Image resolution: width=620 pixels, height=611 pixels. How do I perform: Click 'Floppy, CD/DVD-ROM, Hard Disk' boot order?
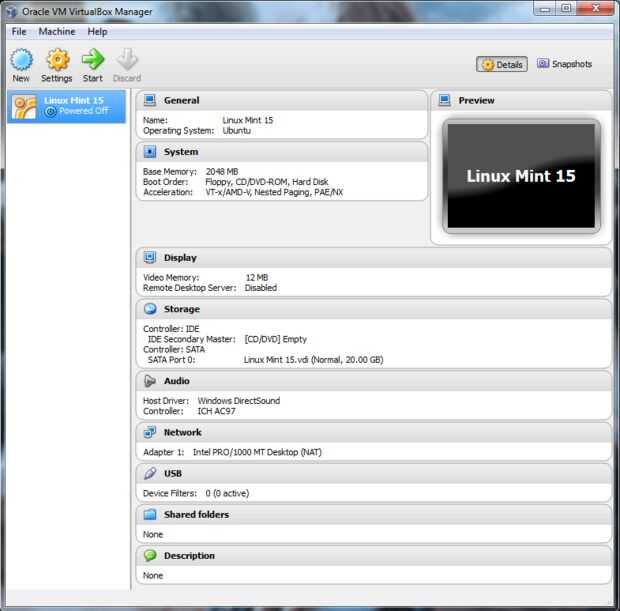coord(267,182)
